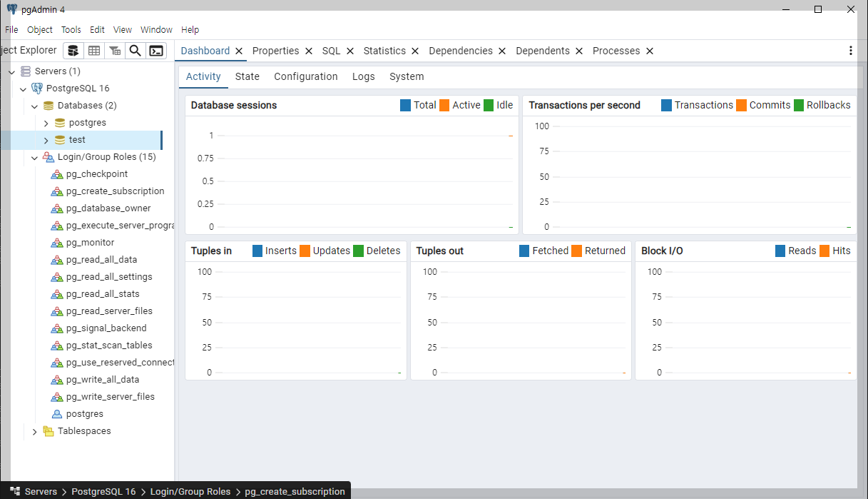Click the View Data table icon in toolbar
868x499 pixels.
pyautogui.click(x=93, y=51)
